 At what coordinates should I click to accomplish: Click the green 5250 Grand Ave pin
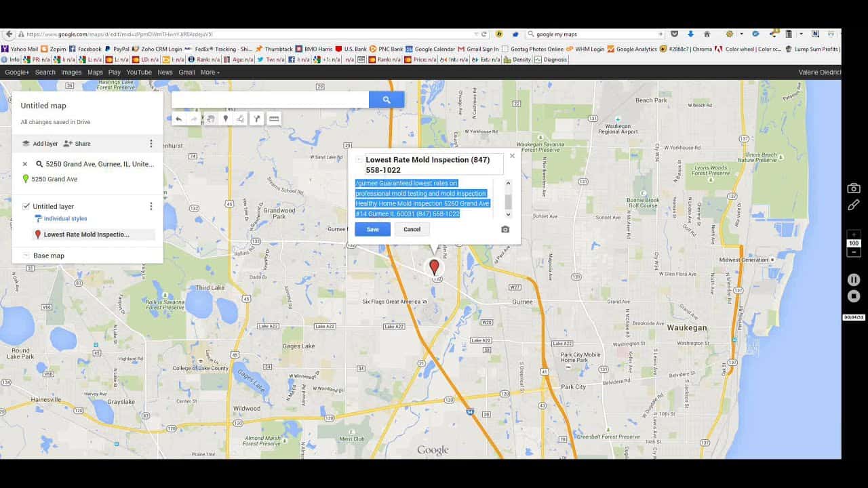coord(26,179)
